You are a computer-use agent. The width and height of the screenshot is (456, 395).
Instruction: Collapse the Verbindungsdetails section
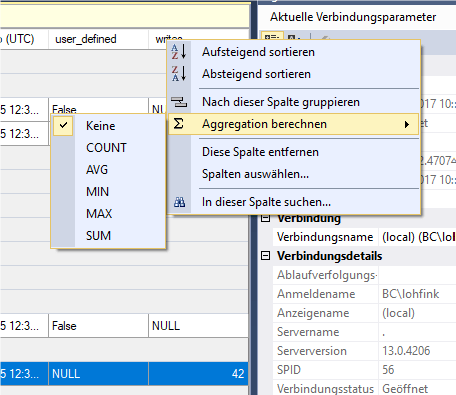265,256
